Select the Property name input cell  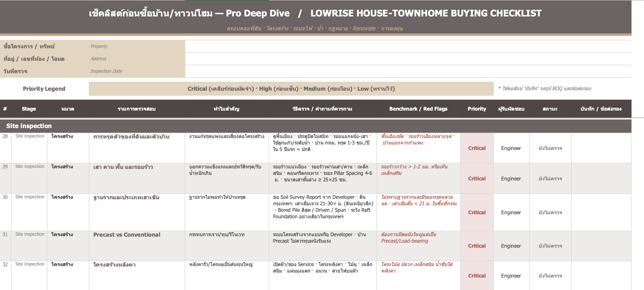coord(408,46)
